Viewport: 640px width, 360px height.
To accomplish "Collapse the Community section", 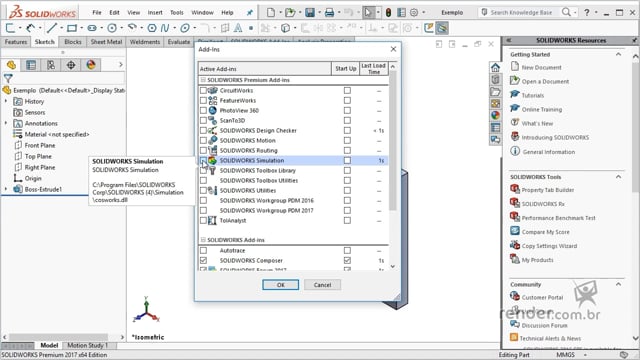I will 618,284.
